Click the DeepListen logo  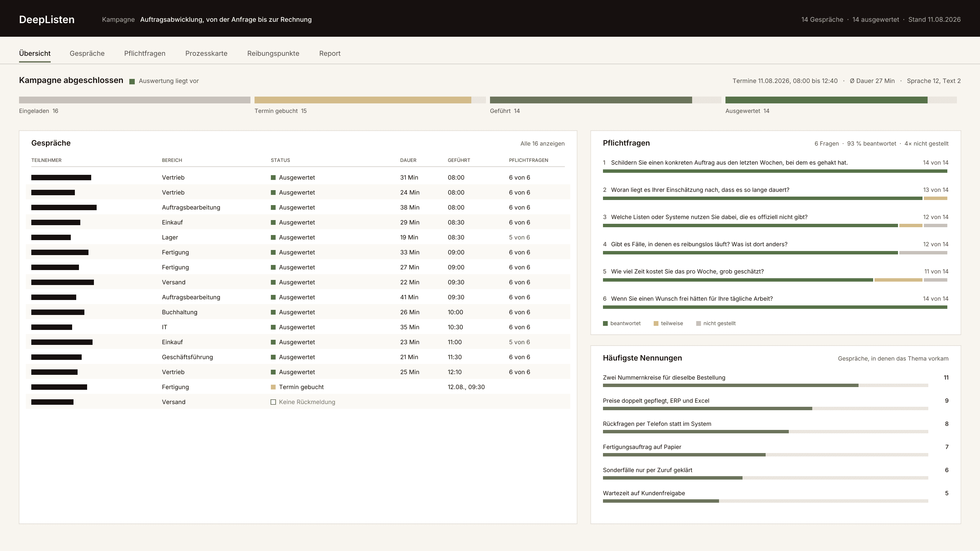(x=47, y=19)
